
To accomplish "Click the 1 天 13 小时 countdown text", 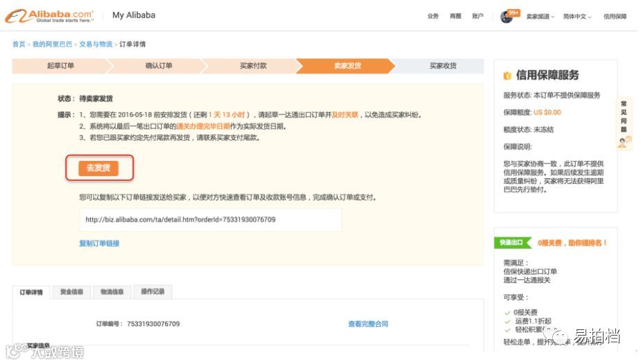I will (x=226, y=115).
